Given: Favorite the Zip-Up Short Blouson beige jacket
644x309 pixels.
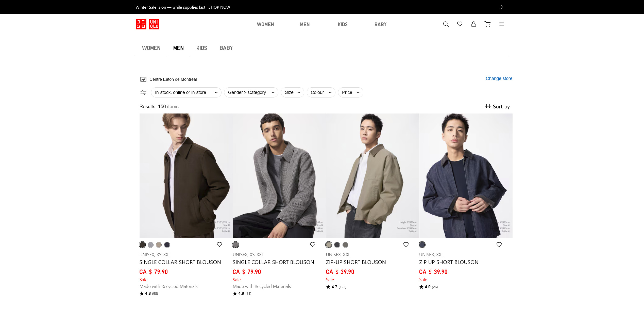Looking at the screenshot, I should point(406,245).
